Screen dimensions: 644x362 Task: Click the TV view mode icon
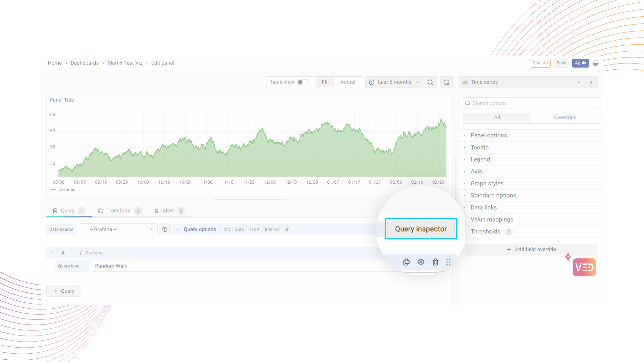[595, 63]
